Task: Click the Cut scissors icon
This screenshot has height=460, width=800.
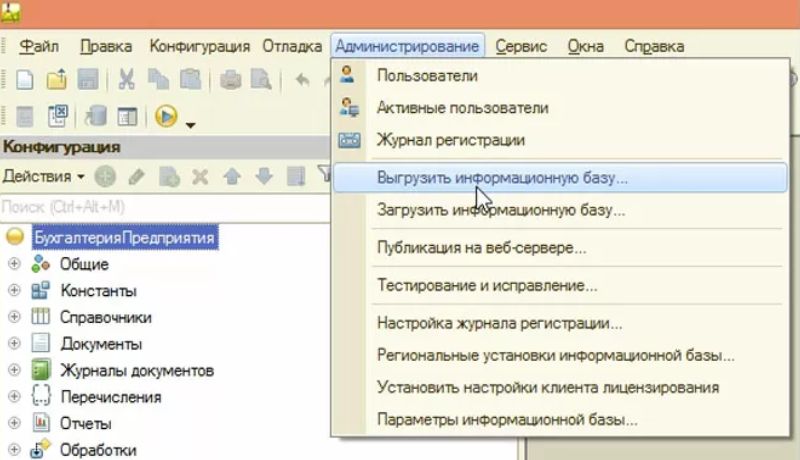Action: [x=127, y=80]
